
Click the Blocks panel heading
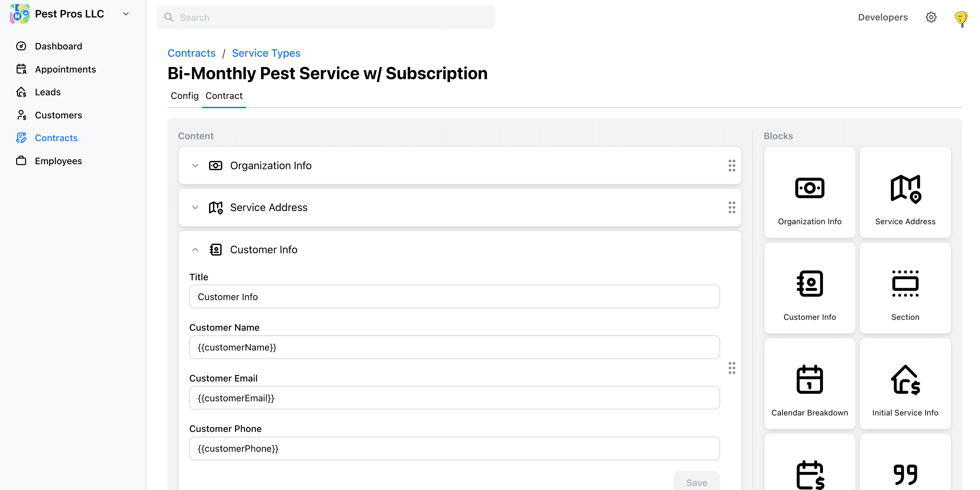(x=778, y=136)
